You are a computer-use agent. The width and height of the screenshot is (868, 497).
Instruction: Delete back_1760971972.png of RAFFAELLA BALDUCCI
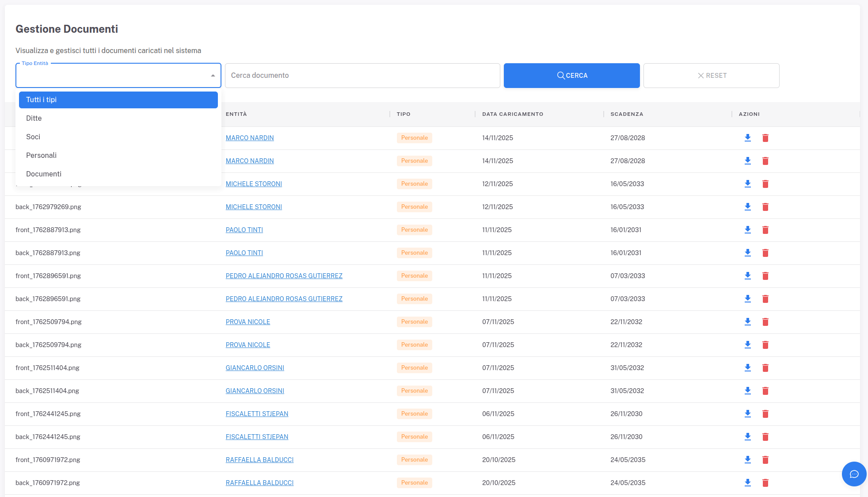coord(765,483)
